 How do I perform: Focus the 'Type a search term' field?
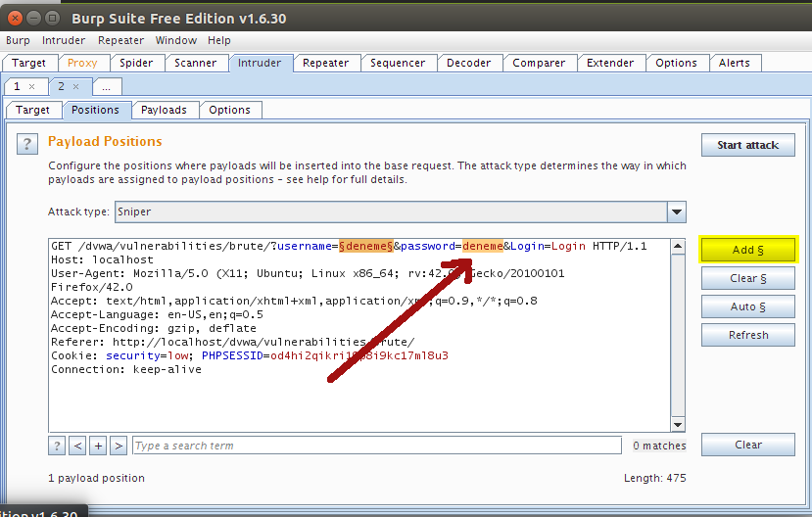377,446
